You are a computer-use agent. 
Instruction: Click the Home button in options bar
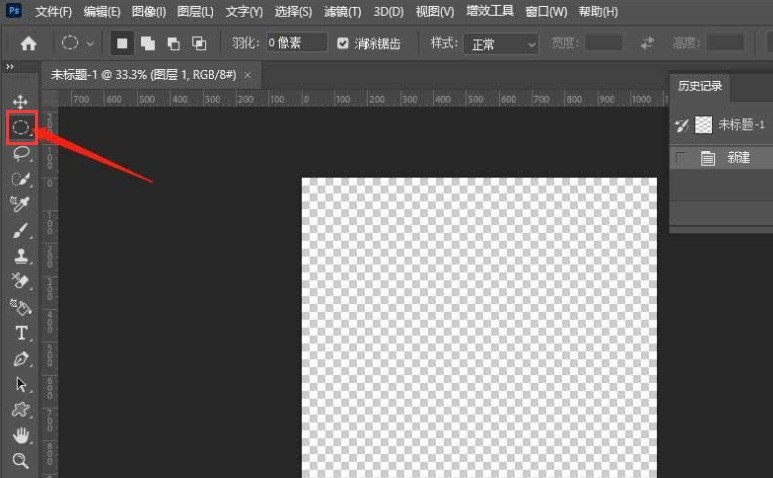click(29, 43)
